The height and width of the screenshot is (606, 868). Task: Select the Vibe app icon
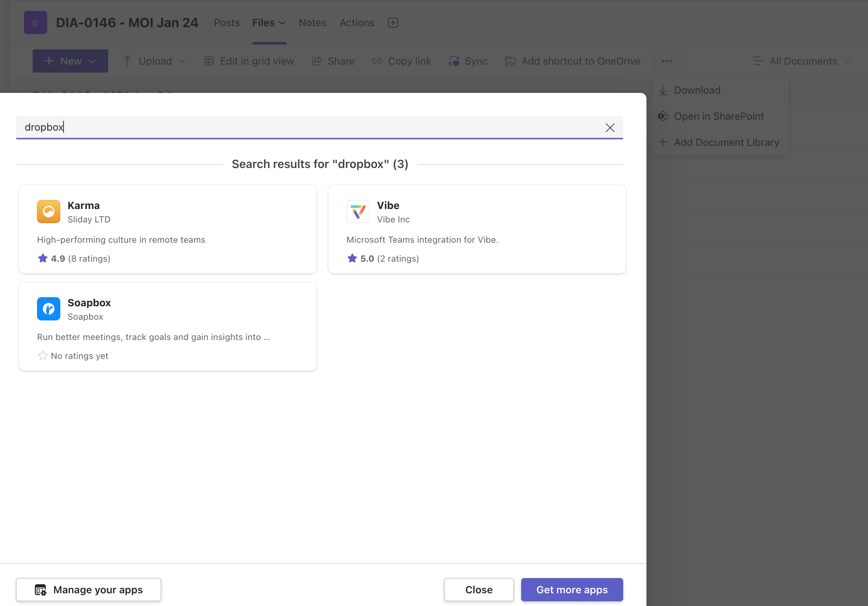click(358, 212)
